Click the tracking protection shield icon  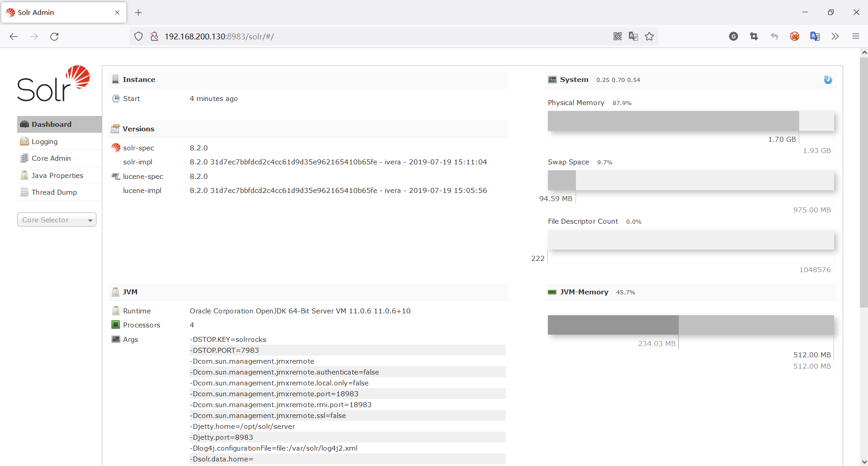(x=139, y=36)
